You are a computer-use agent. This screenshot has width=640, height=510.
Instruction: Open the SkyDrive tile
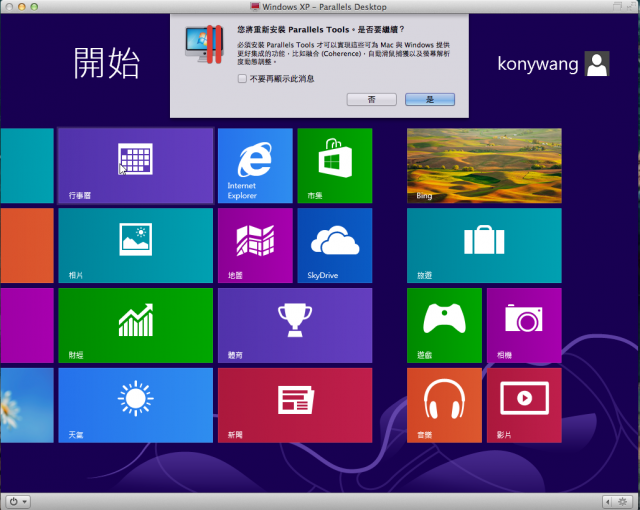pos(335,246)
